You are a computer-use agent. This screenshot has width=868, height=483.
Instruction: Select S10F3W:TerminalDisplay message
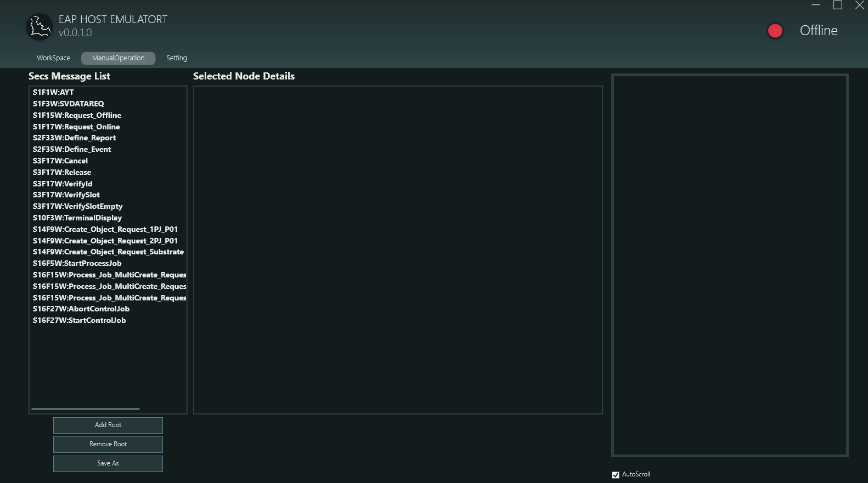point(77,218)
